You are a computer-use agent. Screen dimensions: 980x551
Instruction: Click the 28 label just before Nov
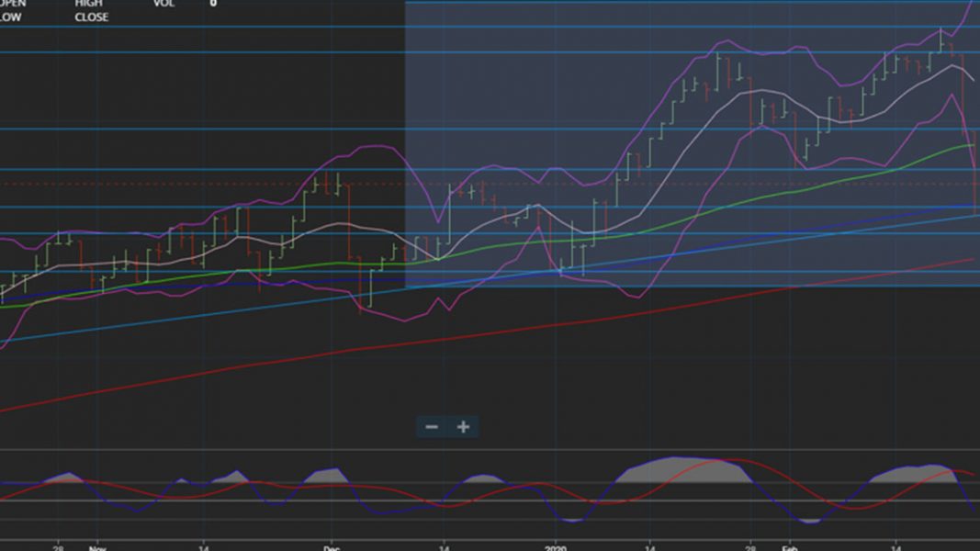[x=59, y=545]
